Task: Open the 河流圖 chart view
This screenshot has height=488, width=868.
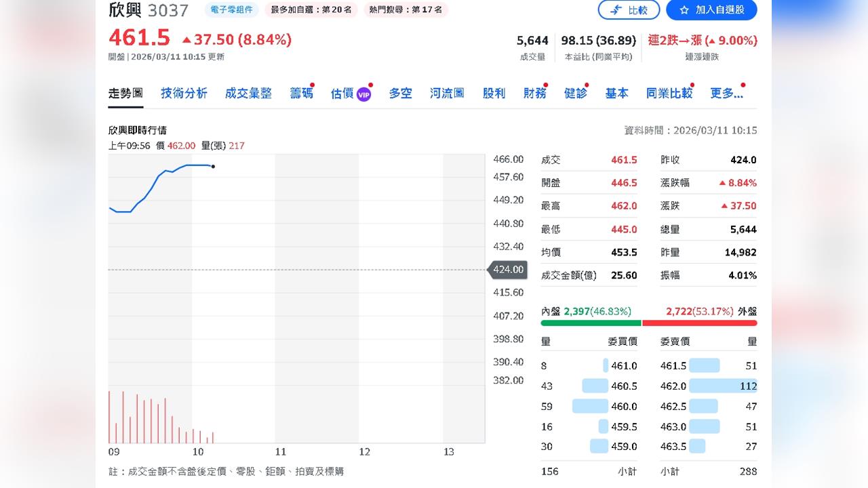Action: [447, 94]
